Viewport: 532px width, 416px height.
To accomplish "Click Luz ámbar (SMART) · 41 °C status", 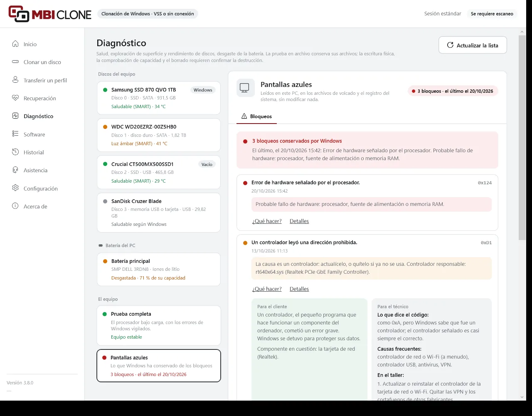I will pos(139,144).
